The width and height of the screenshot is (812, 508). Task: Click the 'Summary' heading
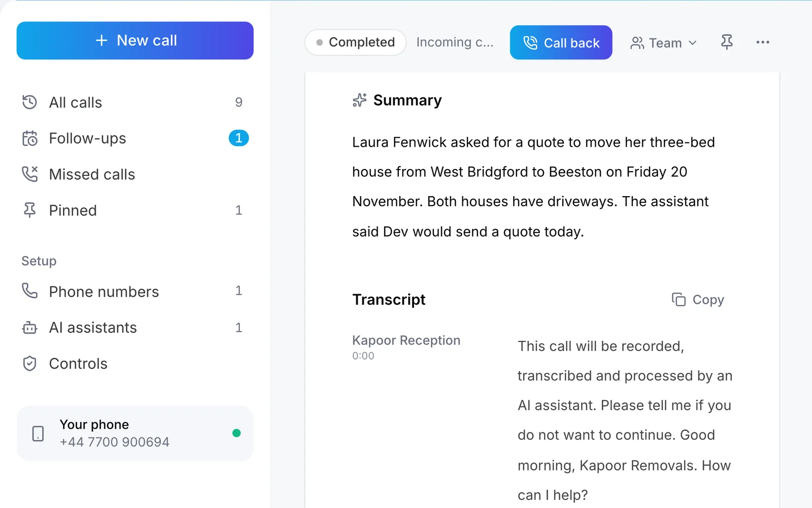408,101
